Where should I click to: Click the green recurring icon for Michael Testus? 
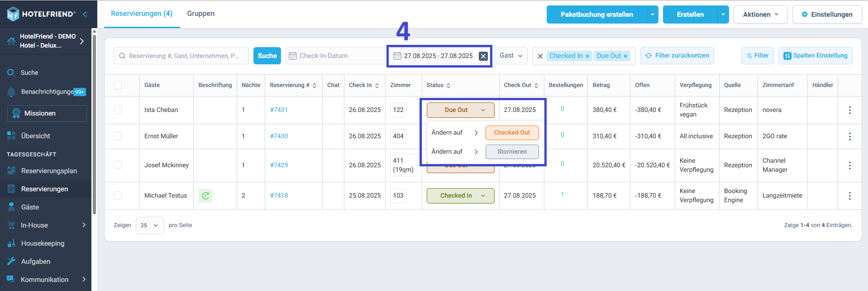(205, 195)
